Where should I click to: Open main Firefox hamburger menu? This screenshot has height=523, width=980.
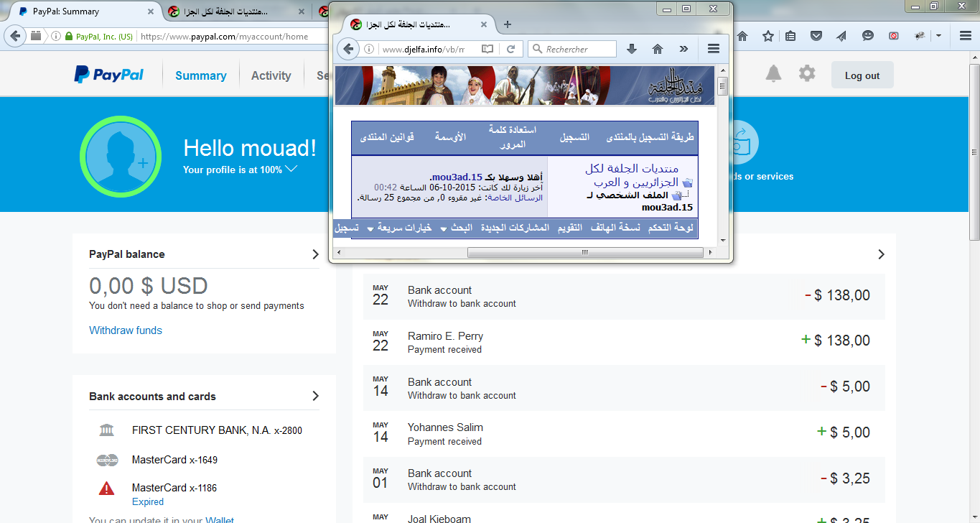pyautogui.click(x=966, y=36)
